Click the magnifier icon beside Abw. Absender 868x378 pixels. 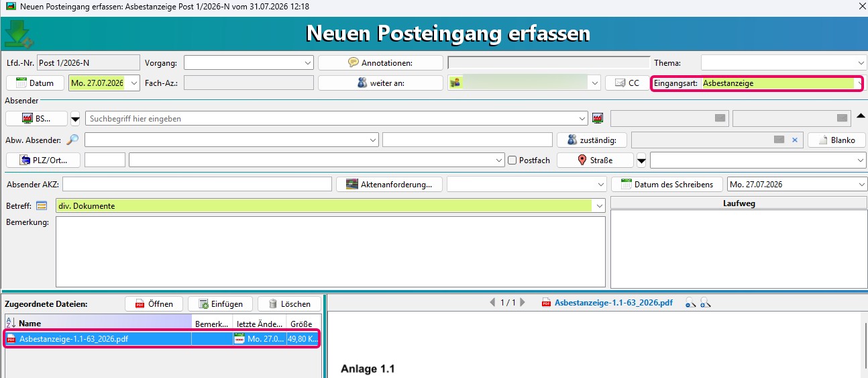(x=72, y=140)
